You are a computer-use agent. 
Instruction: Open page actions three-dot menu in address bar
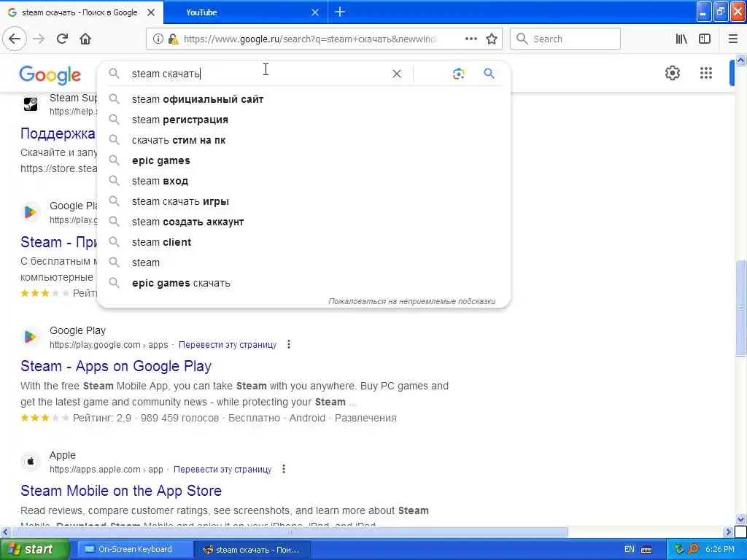(x=471, y=39)
